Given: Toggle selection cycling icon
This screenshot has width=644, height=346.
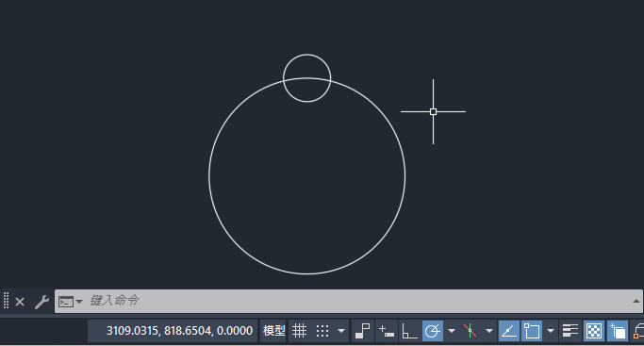Looking at the screenshot, I should (618, 331).
